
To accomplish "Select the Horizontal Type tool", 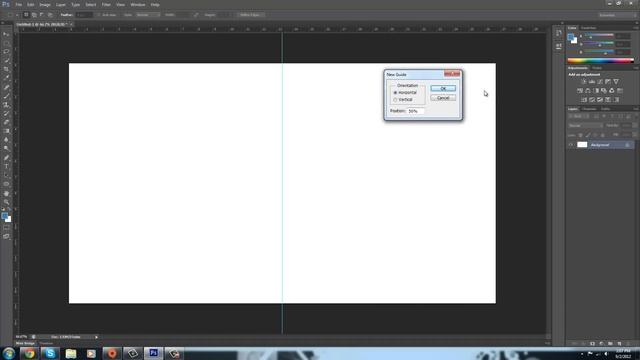I will [x=6, y=167].
